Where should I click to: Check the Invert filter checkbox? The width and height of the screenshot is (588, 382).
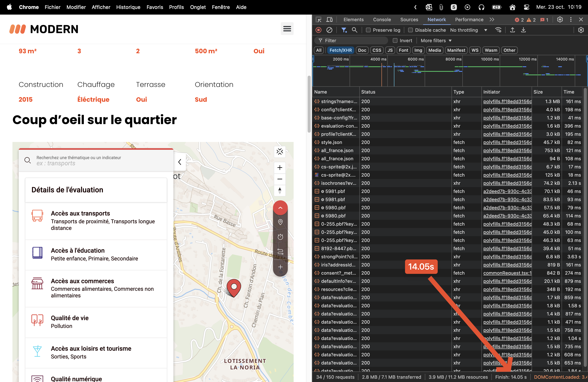click(x=395, y=40)
